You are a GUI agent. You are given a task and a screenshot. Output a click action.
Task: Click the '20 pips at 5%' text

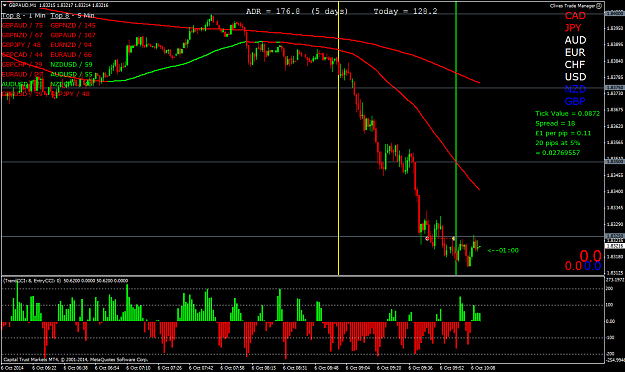[x=558, y=143]
